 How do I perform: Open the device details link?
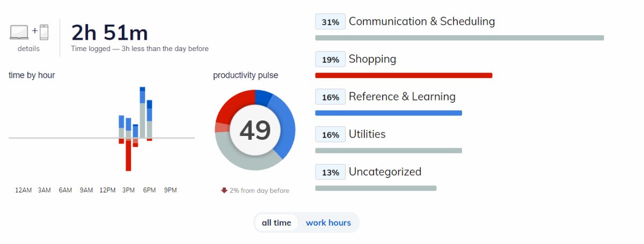tap(28, 49)
